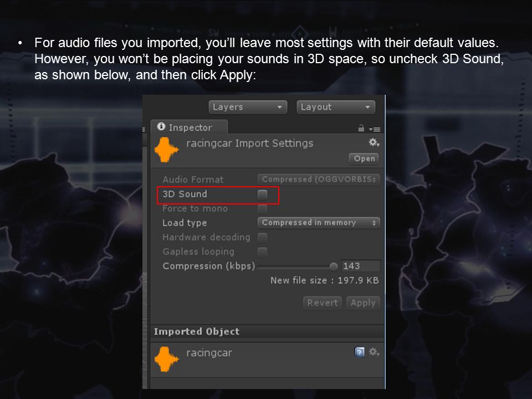
Task: Select the racingcar imported object waveform icon
Action: [x=166, y=359]
